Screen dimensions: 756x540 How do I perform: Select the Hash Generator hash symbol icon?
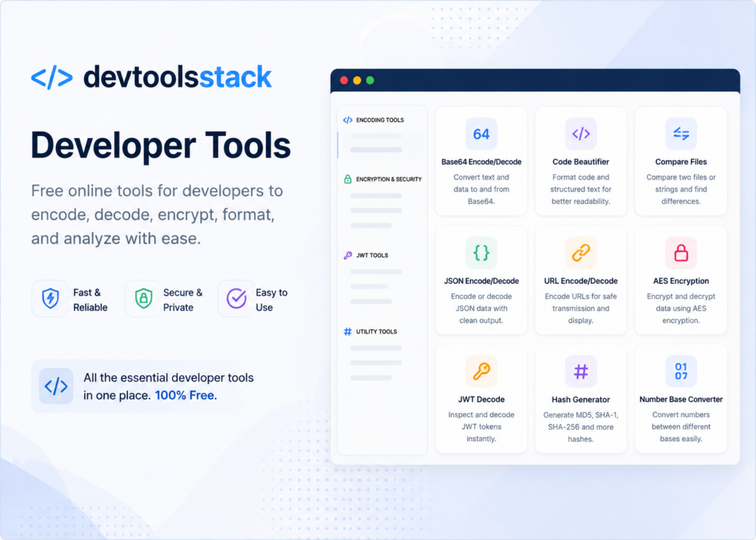coord(580,372)
